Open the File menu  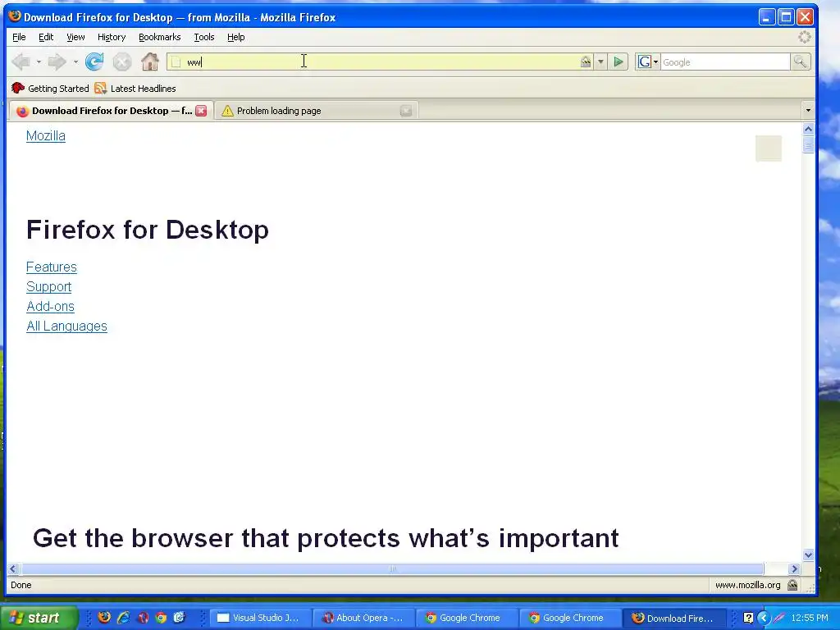click(x=19, y=37)
